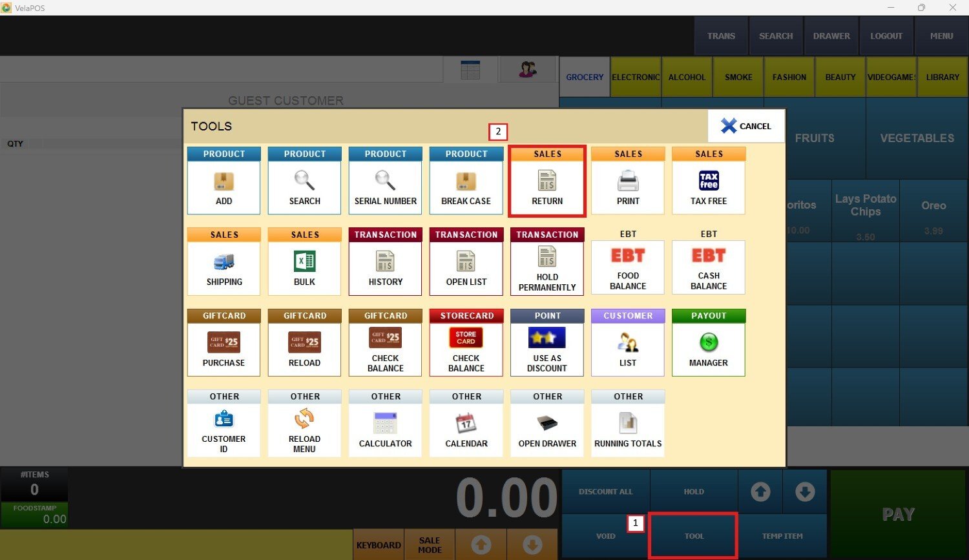Launch the Calculator tool

[x=385, y=424]
